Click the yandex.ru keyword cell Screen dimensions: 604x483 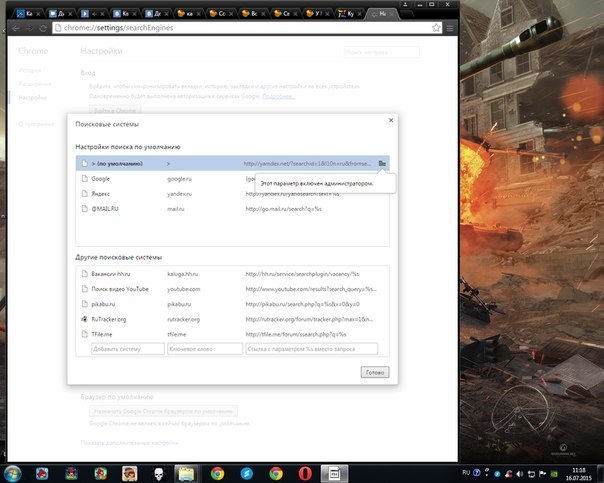(x=180, y=194)
